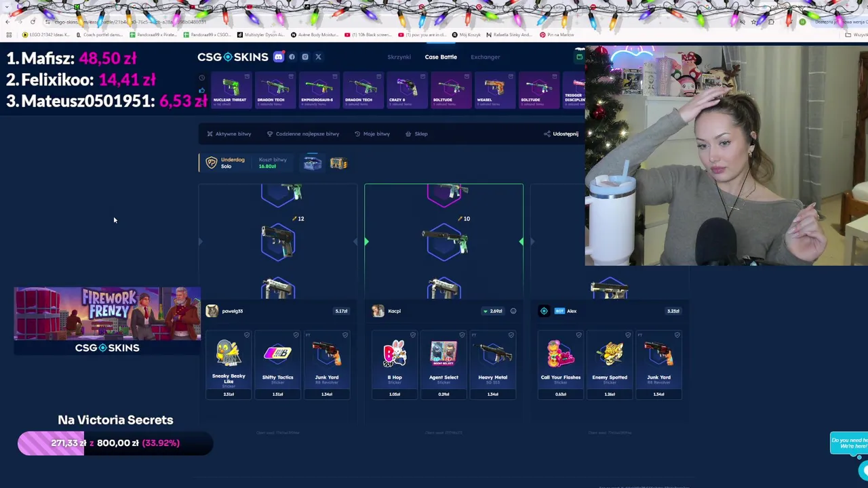
Task: Select the thumbs-up best-drops icon
Action: 201,90
